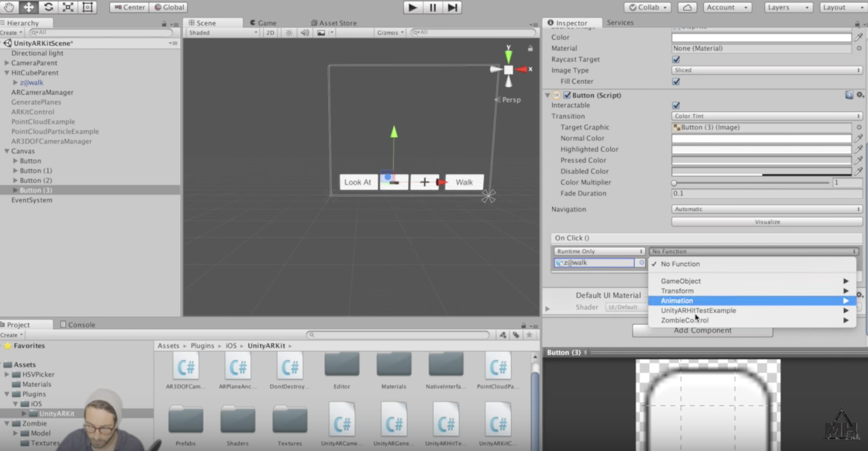Toggle the Fill Center checkbox

(x=676, y=81)
